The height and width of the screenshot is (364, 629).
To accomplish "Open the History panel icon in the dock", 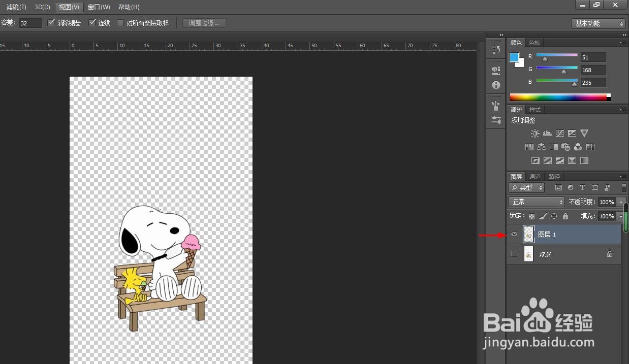I will (x=496, y=50).
